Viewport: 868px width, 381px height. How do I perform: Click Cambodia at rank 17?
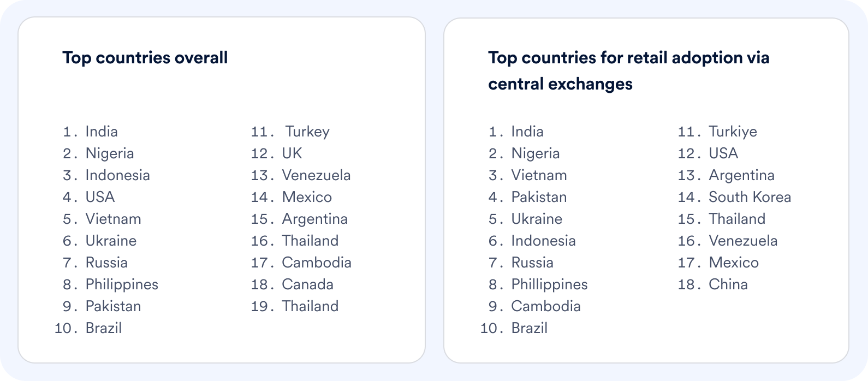[x=317, y=263]
